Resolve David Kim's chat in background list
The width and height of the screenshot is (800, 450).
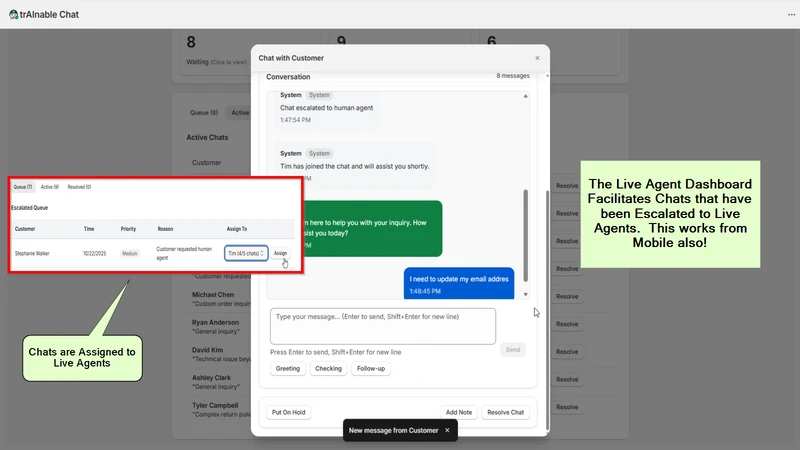(x=567, y=352)
